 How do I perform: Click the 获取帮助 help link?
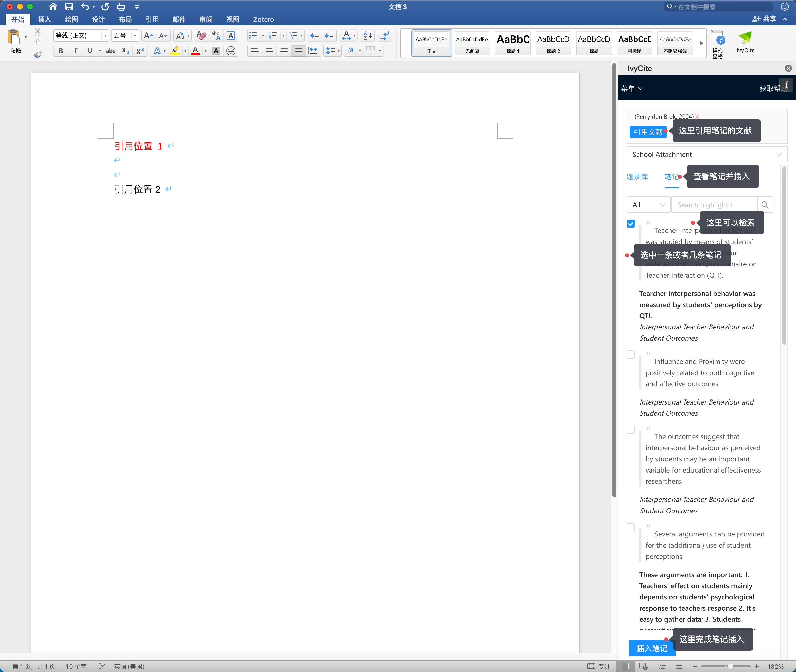click(773, 88)
